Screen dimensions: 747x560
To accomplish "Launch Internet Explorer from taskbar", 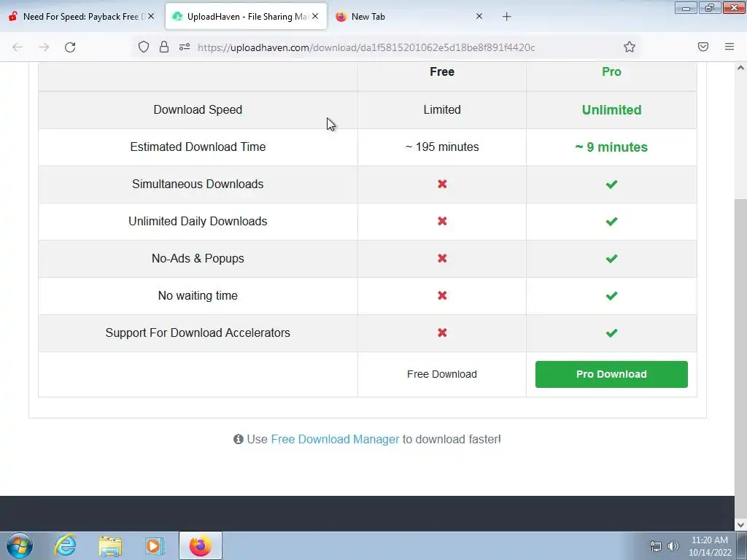I will [x=65, y=545].
